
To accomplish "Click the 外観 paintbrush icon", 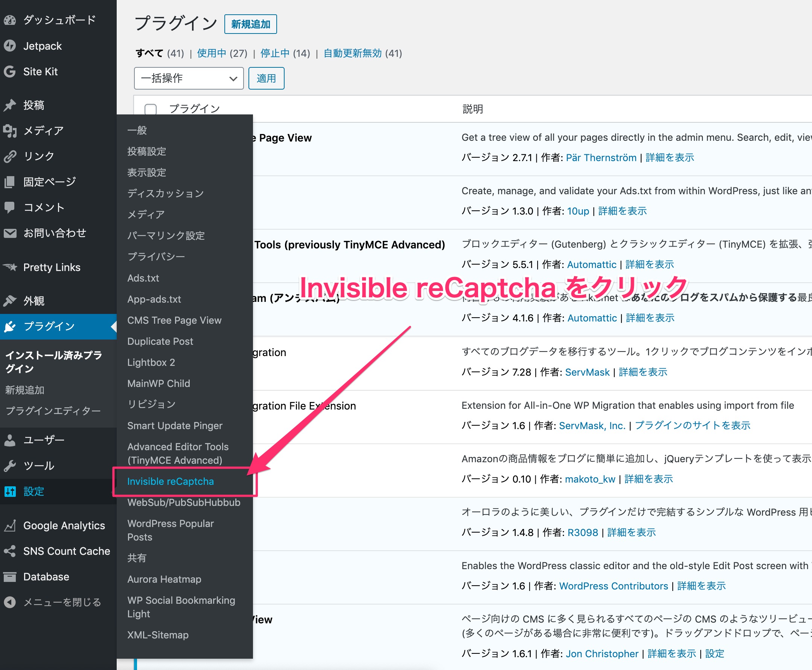I will (x=10, y=301).
